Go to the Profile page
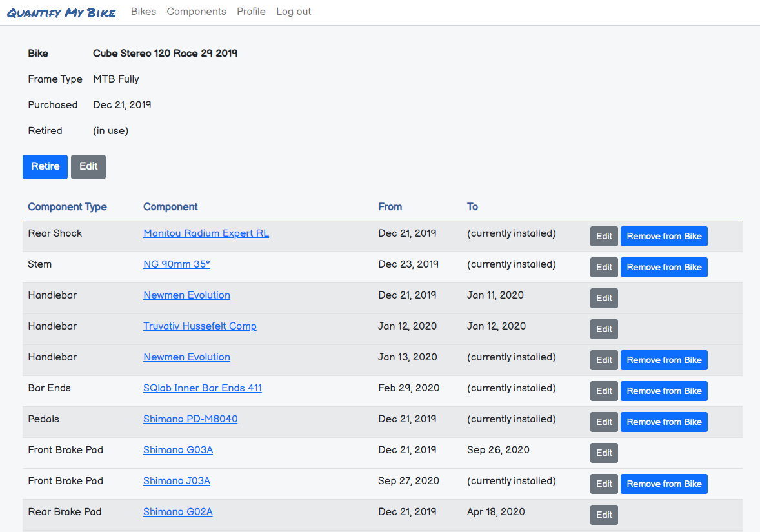This screenshot has height=532, width=760. click(x=251, y=12)
